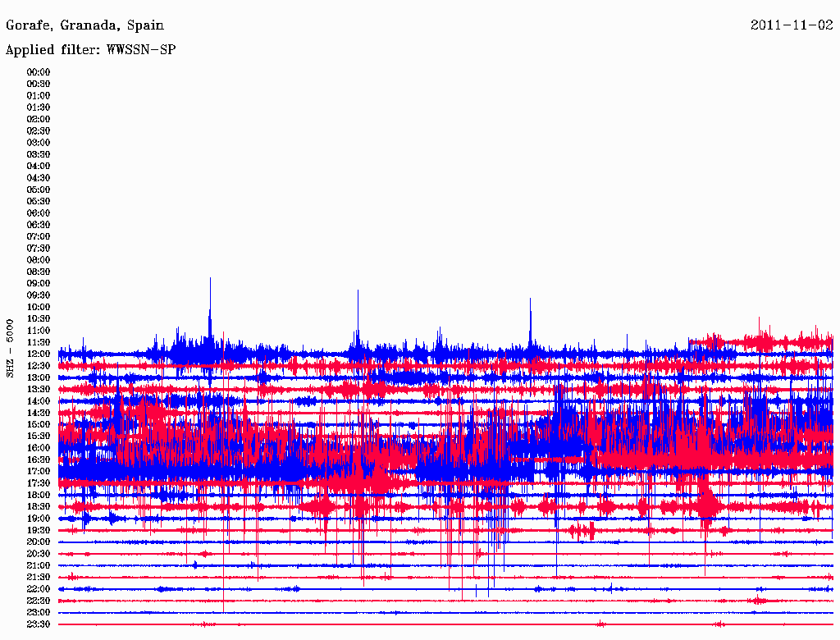Screen dimensions: 840x640
Task: Select the 08:00 time label
Action: pyautogui.click(x=39, y=260)
